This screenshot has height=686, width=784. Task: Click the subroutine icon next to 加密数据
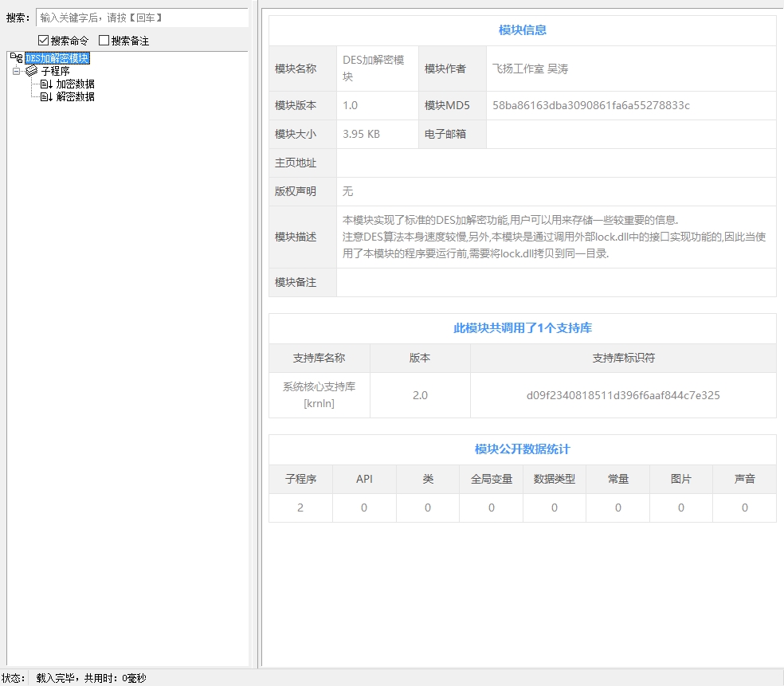(46, 84)
